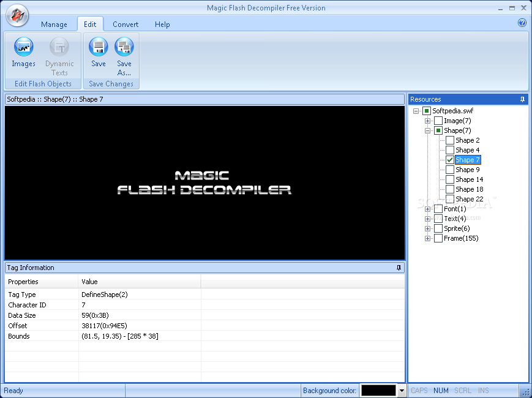Viewport: 532px width, 398px height.
Task: Click the Save As icon
Action: tap(124, 47)
